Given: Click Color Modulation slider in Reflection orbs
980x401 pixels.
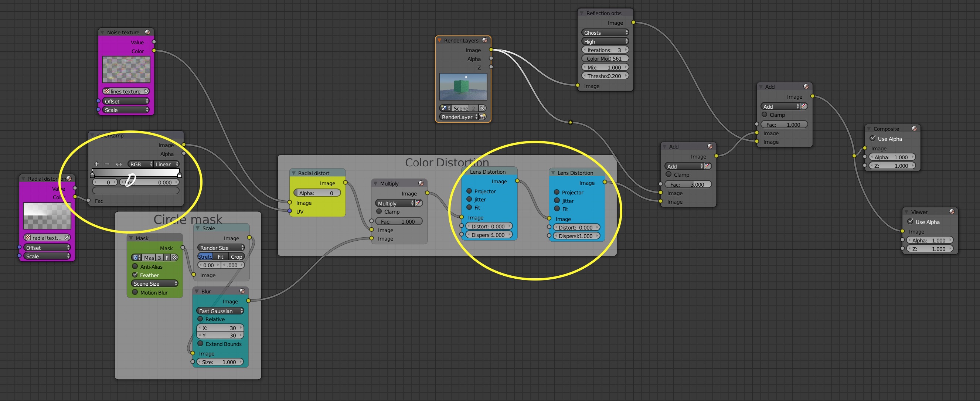Looking at the screenshot, I should point(605,59).
